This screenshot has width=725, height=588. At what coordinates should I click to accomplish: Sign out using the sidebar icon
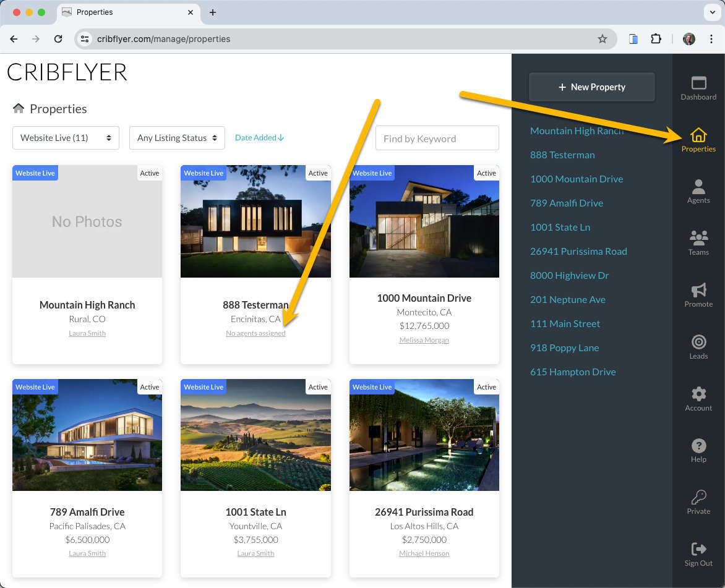point(698,548)
